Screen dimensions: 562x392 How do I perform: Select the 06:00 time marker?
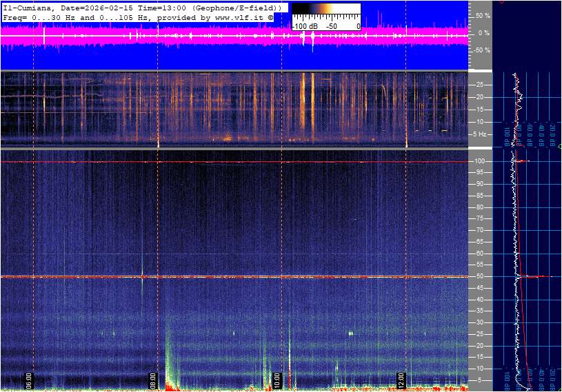pos(29,378)
